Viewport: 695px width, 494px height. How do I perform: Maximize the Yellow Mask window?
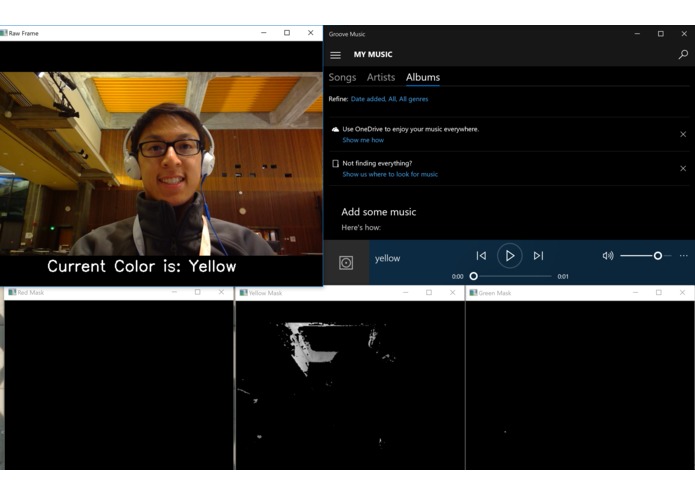[x=429, y=292]
